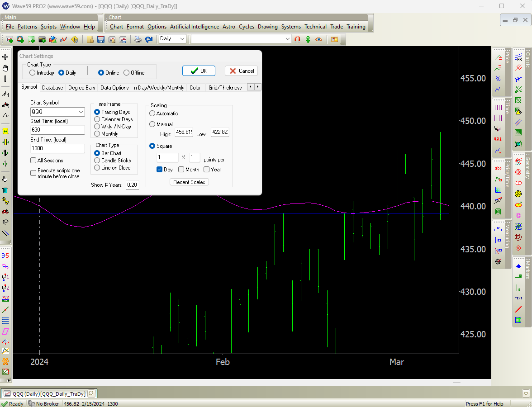Close the QQQ Daily chart tab
Screen dimensions: 532x407
[91, 393]
